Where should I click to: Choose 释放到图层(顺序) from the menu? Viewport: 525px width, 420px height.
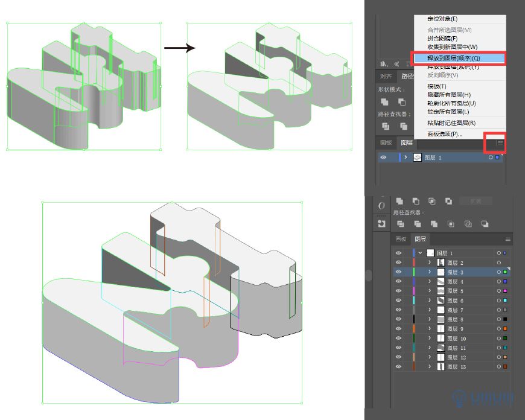(x=454, y=59)
